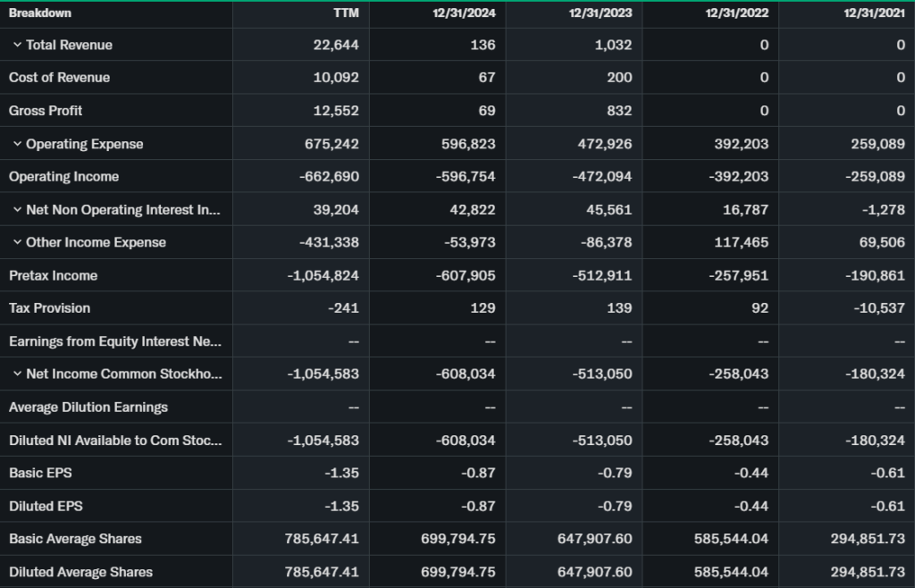Select the TTM column header
The image size is (915, 588).
(345, 13)
